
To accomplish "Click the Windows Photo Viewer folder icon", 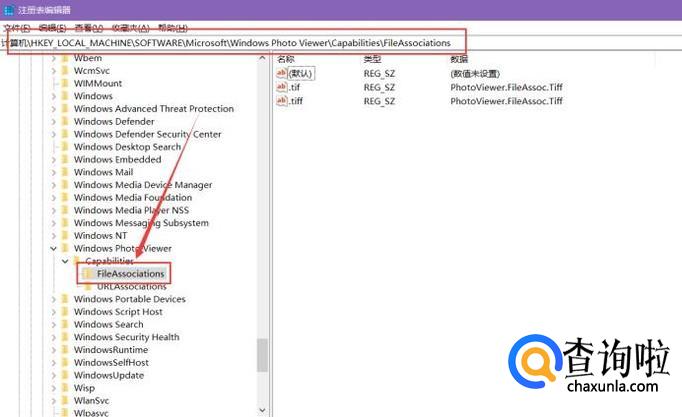I will pyautogui.click(x=65, y=248).
